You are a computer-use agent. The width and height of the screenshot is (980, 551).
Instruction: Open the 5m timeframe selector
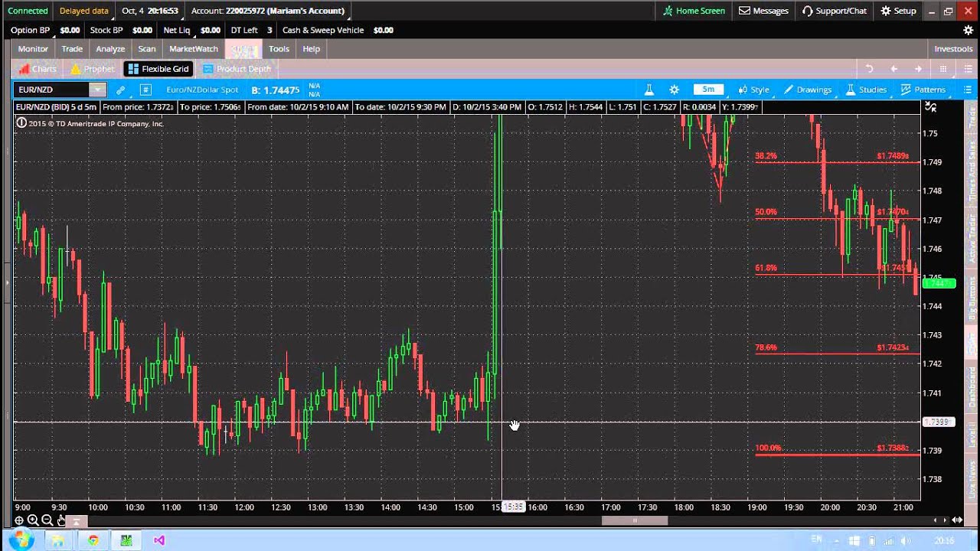coord(708,90)
